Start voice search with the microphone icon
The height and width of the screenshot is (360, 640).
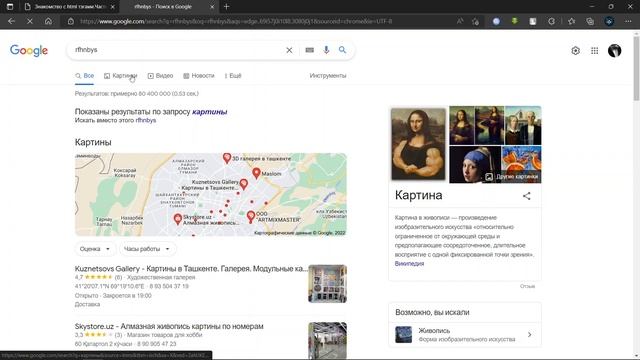click(x=326, y=50)
